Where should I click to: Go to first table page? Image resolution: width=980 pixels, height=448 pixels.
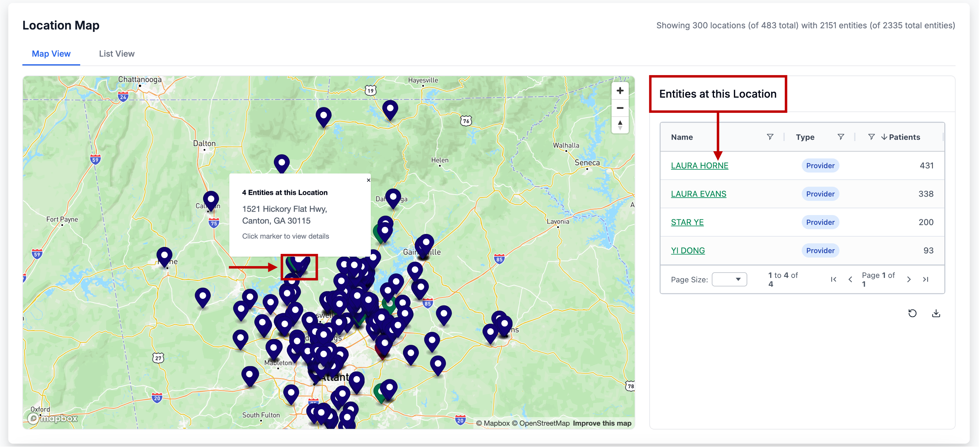(x=833, y=279)
